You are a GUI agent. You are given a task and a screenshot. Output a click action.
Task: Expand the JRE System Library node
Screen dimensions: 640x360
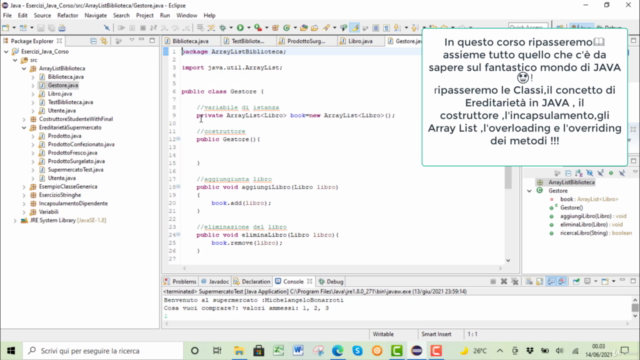(x=15, y=220)
